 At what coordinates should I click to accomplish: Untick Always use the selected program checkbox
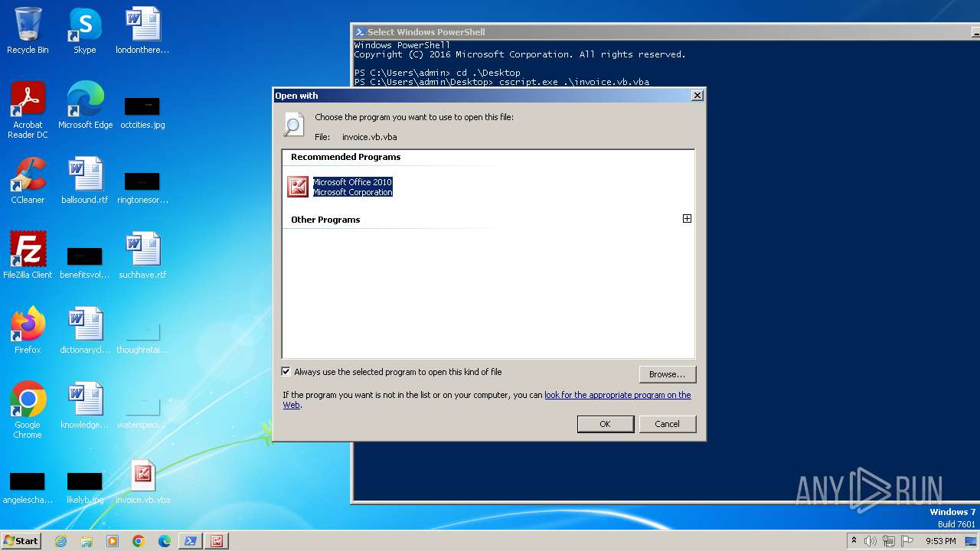point(286,372)
